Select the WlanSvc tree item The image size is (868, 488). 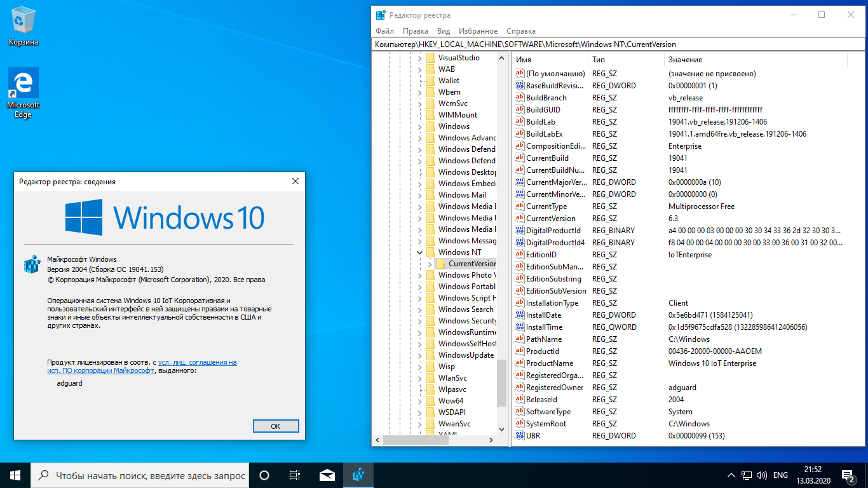[452, 378]
